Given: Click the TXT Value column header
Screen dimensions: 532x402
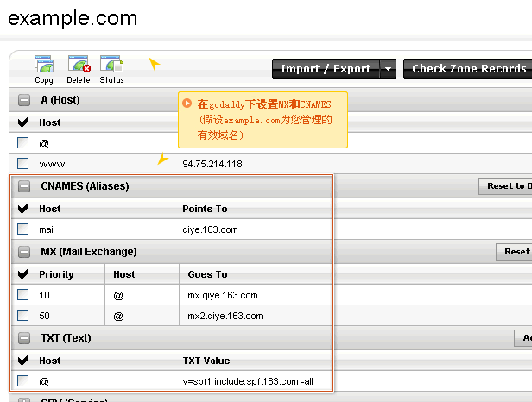Looking at the screenshot, I should pyautogui.click(x=206, y=361).
